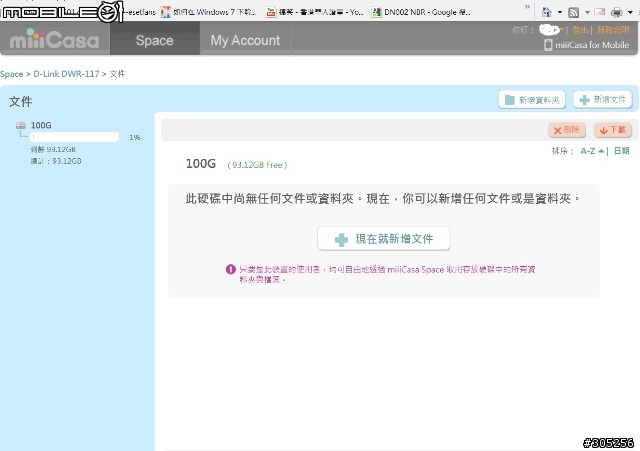Go to D-Link DWR-117 in breadcrumb
The image size is (640, 451).
tap(66, 74)
